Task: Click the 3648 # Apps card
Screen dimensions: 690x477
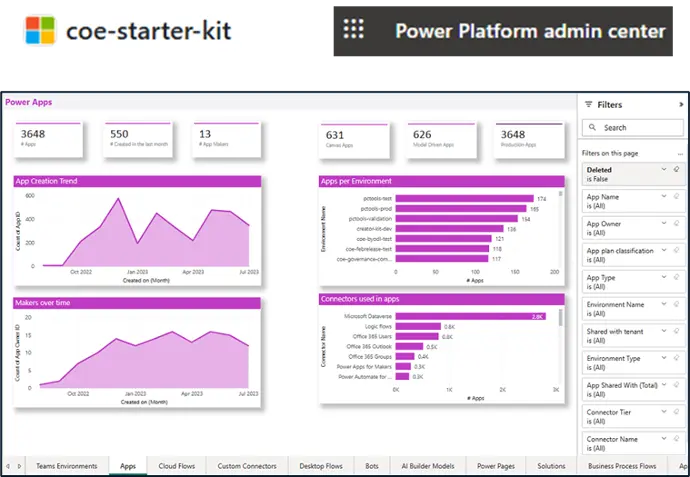Action: click(x=48, y=139)
